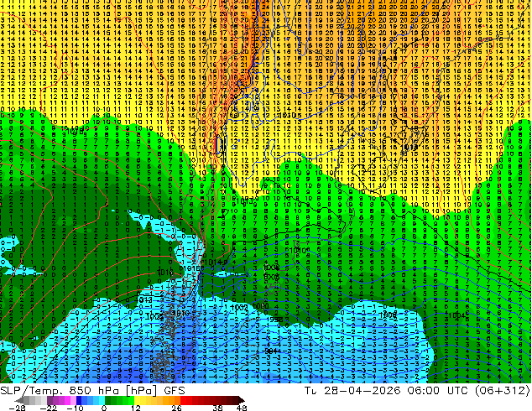Click the '998' isobar label
This screenshot has width=532, height=411.
[275, 320]
